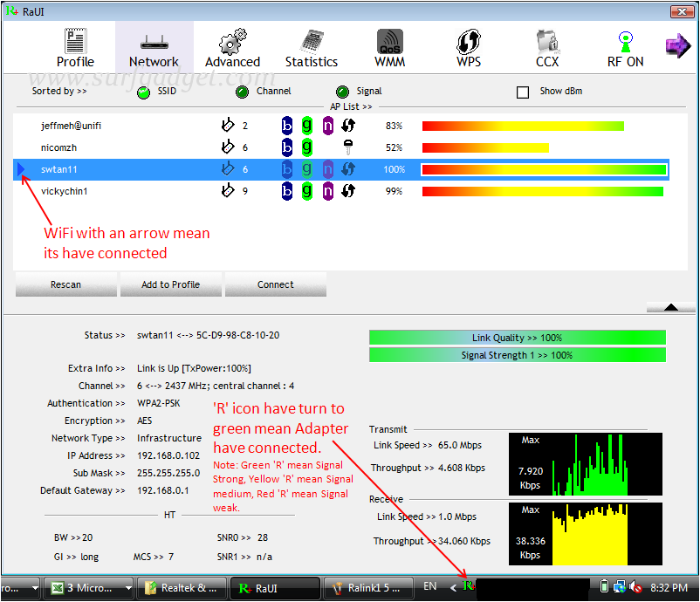Collapse the details panel with up arrow
The width and height of the screenshot is (700, 602).
tap(670, 307)
